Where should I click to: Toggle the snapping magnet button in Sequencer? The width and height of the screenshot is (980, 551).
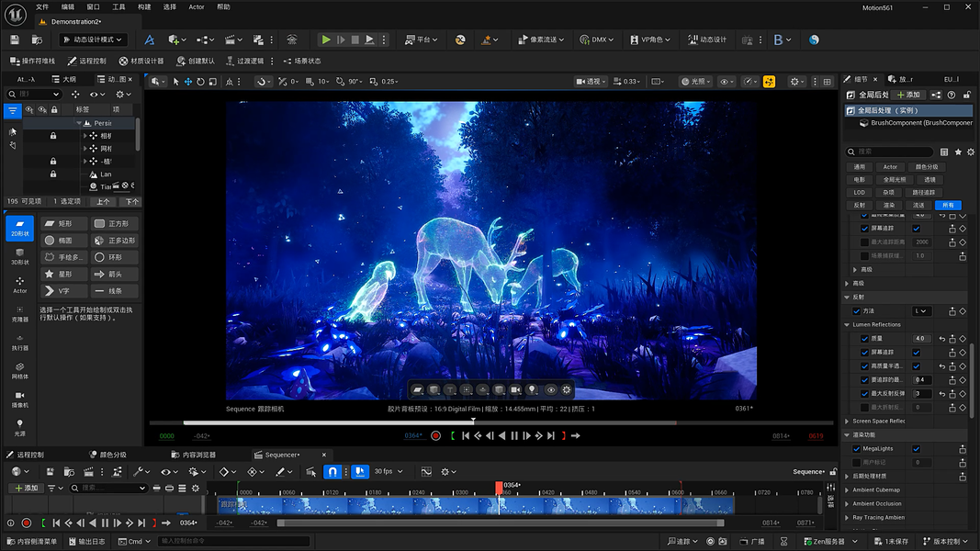332,472
